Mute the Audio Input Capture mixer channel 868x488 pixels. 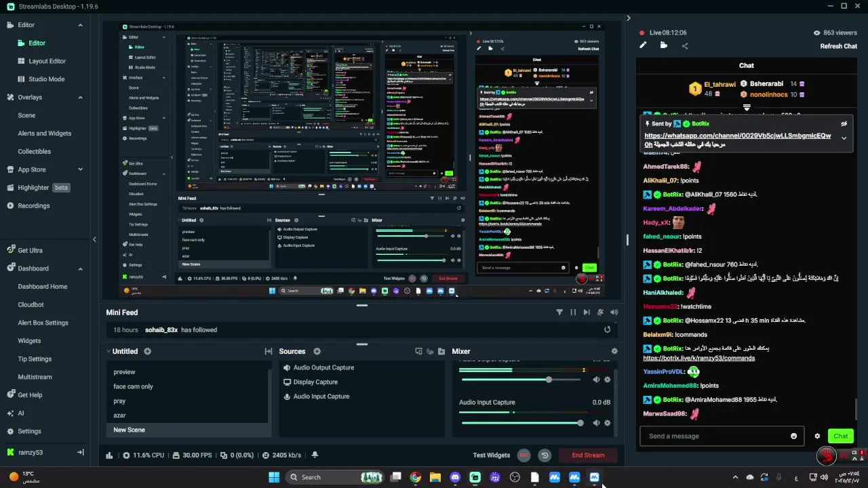596,423
